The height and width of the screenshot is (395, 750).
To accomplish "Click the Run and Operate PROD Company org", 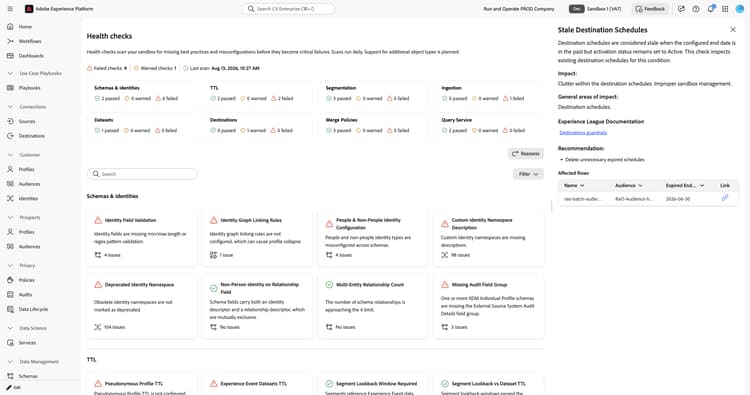I will [519, 9].
